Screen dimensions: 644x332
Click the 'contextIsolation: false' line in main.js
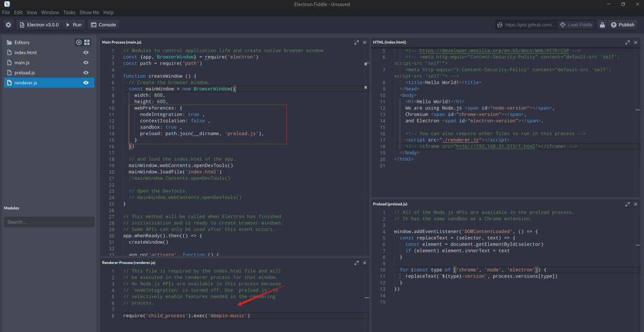click(x=175, y=121)
